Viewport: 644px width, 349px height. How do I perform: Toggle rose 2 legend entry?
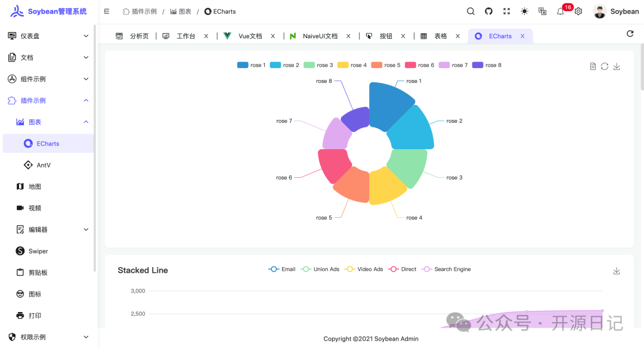[x=284, y=65]
